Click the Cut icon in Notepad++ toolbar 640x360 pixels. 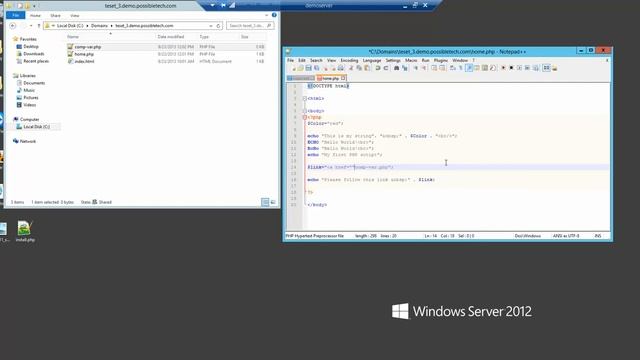351,68
